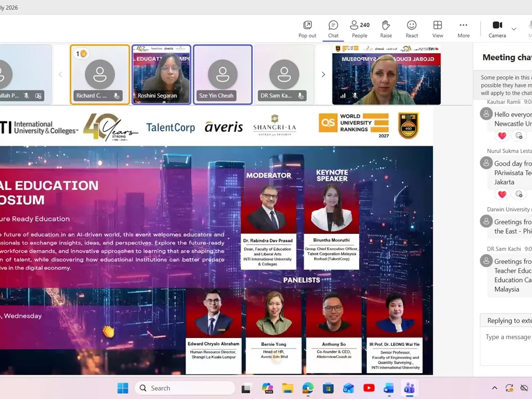
Task: Click the waving hand reaction emoji on slide
Action: point(108,331)
